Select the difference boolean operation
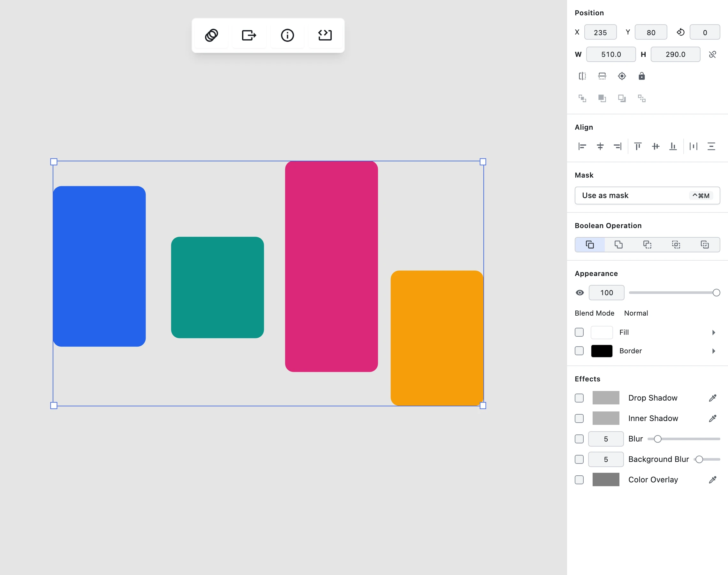Screen dimensions: 728x575 (705, 245)
